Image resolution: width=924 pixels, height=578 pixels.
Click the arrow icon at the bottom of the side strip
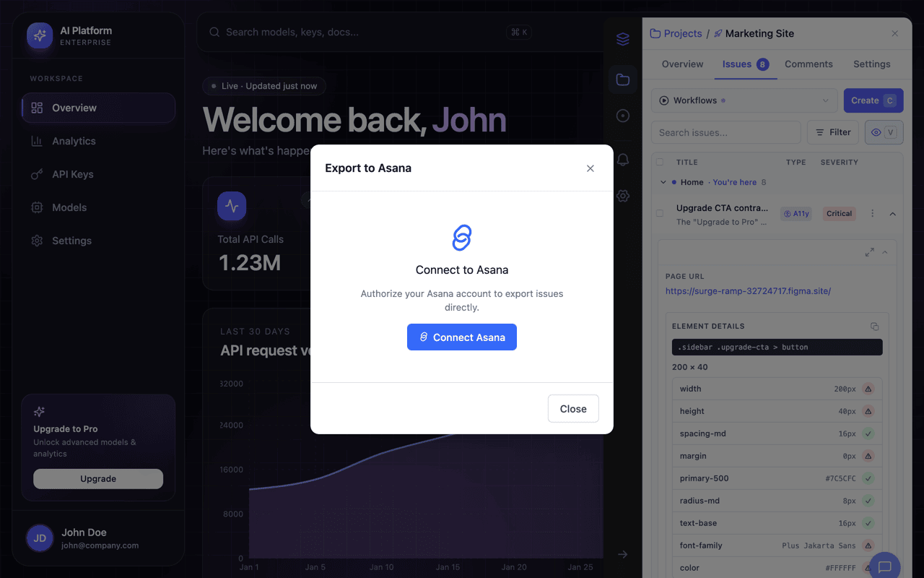[623, 554]
